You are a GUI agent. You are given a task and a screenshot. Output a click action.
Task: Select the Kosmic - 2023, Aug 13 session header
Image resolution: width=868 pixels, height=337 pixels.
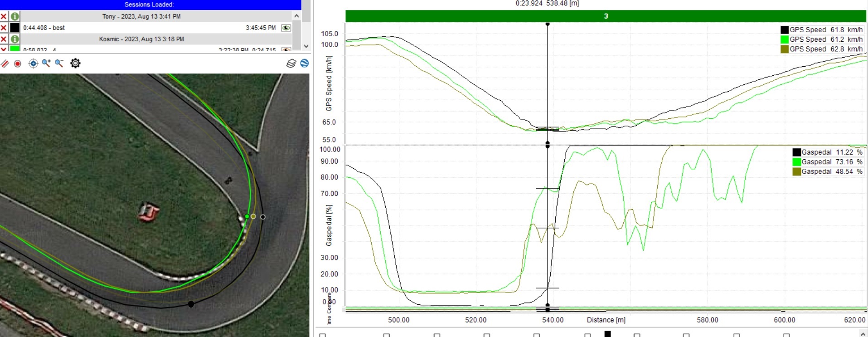pyautogui.click(x=141, y=39)
